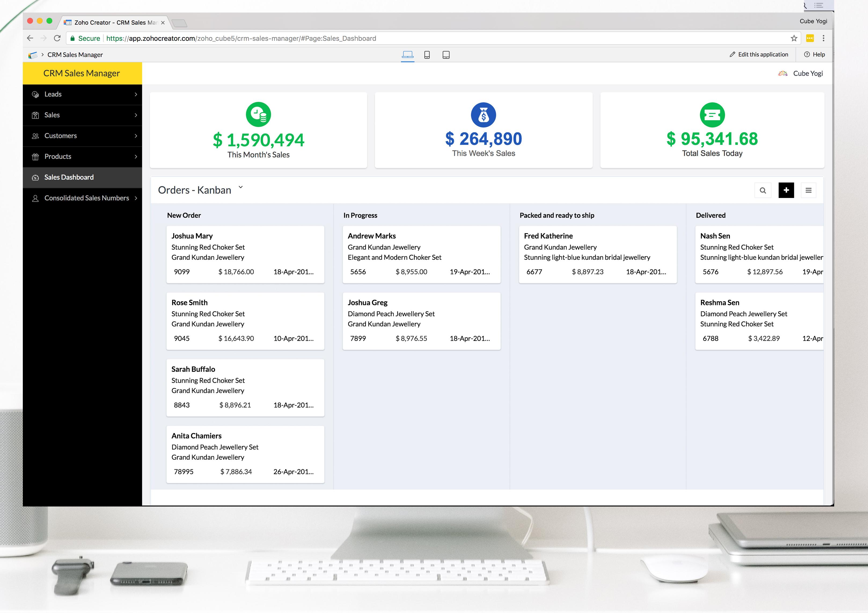This screenshot has height=613, width=868.
Task: Open a new browser tab
Action: point(179,23)
